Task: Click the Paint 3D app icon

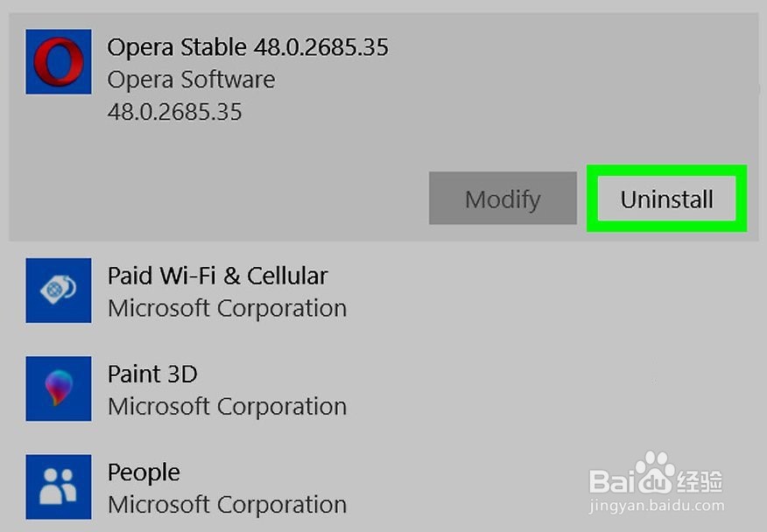Action: click(59, 388)
